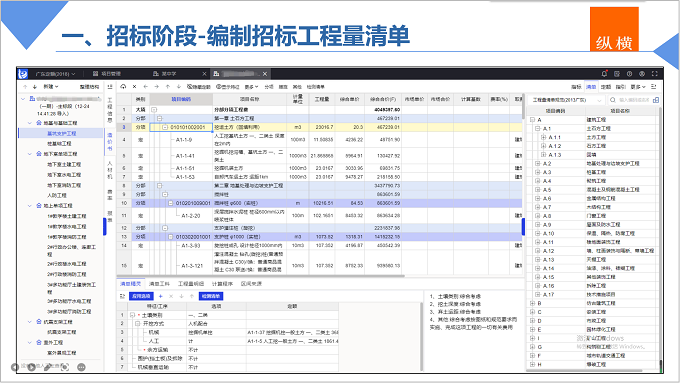This screenshot has width=680, height=384.
Task: Collapse the node of item 010201009001
Action: click(170, 203)
